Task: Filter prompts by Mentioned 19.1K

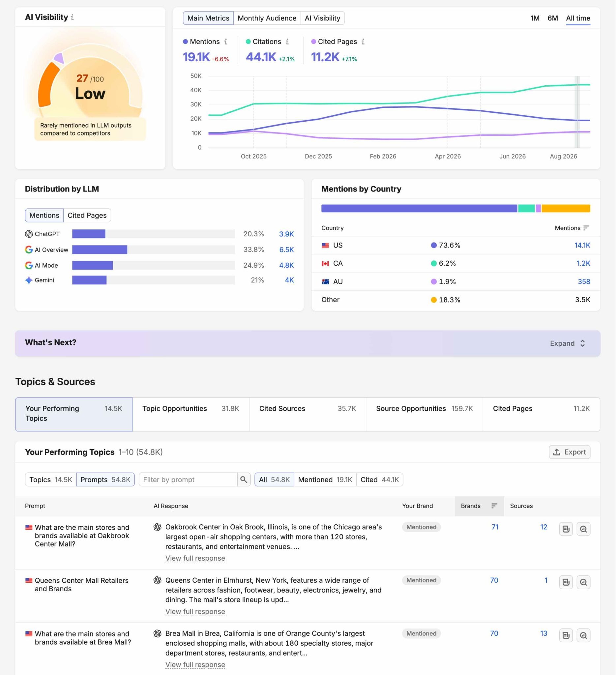Action: point(325,480)
